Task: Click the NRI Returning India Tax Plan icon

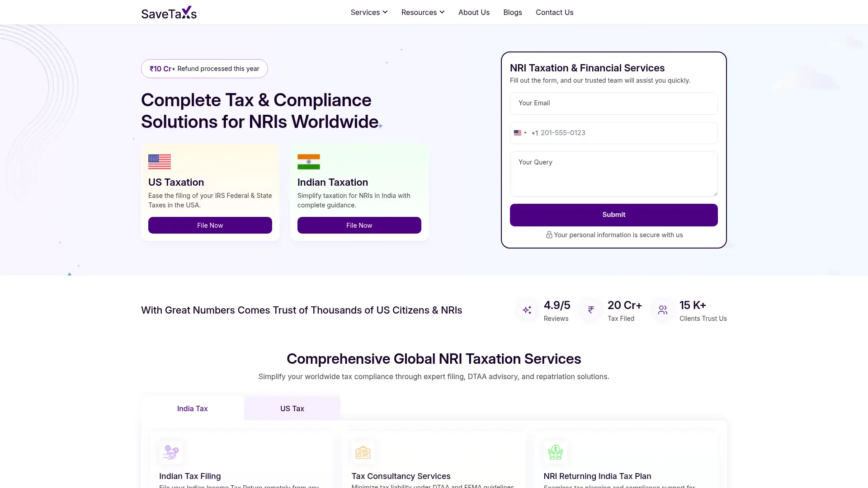Action: coord(555,452)
